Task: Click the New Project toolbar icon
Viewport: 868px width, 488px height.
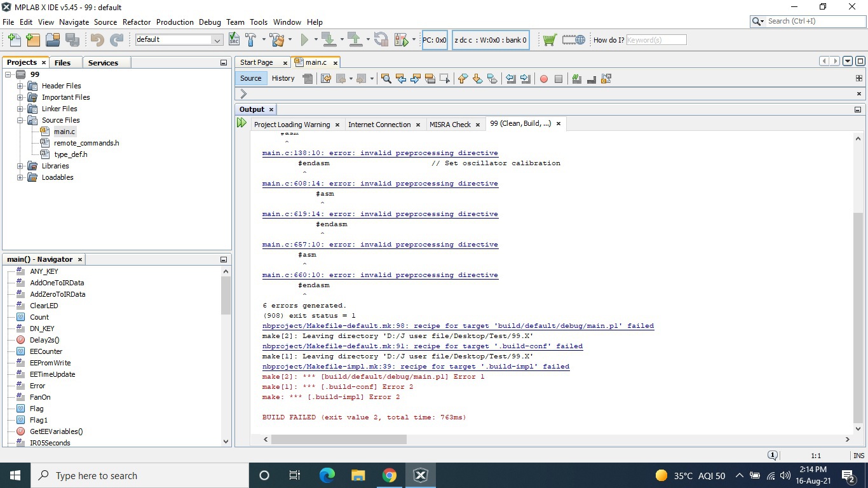Action: pos(32,40)
